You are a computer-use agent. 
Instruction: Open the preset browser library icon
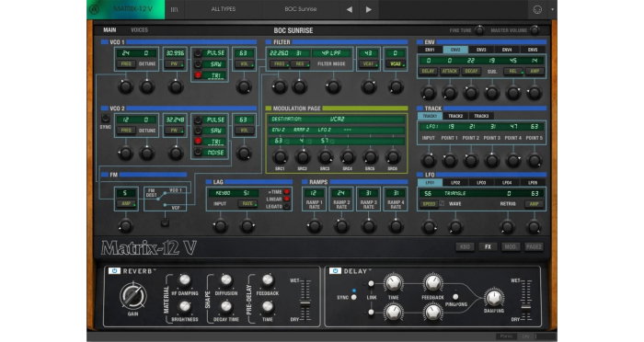tap(174, 9)
